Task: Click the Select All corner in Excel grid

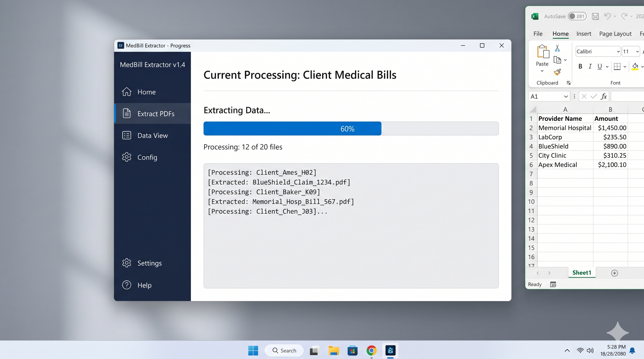Action: coord(533,109)
